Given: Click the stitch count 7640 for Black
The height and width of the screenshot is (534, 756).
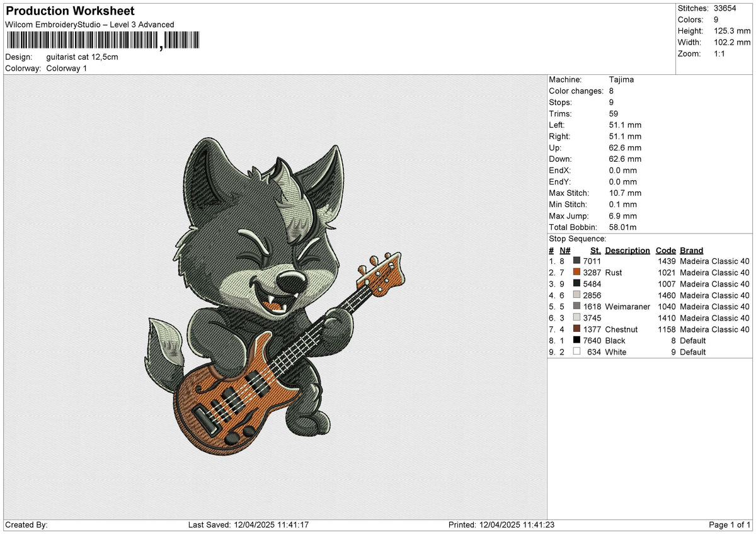Looking at the screenshot, I should click(592, 341).
